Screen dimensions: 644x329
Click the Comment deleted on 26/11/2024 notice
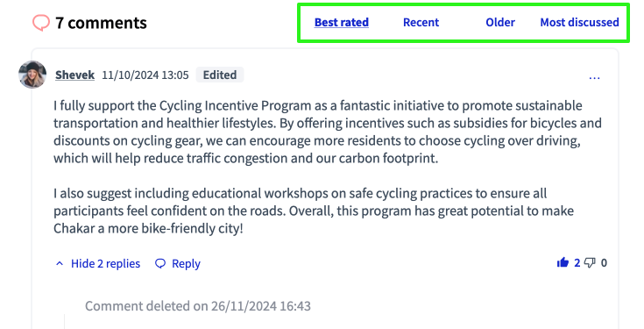pyautogui.click(x=198, y=306)
